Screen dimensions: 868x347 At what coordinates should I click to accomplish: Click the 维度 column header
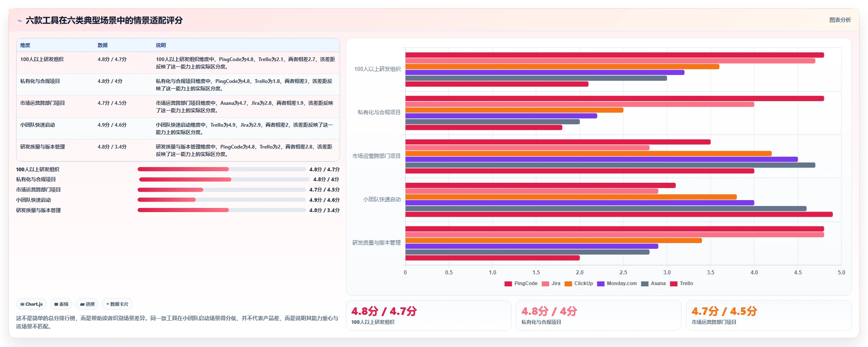[x=25, y=45]
